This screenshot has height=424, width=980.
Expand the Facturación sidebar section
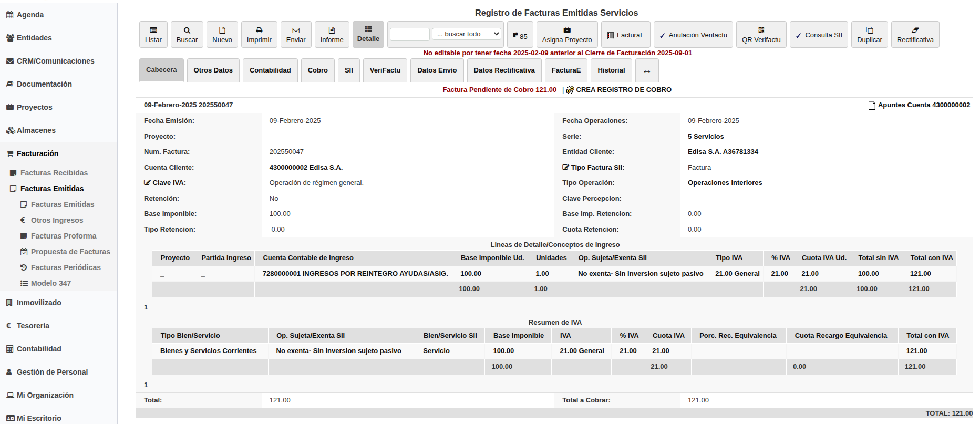(x=37, y=153)
